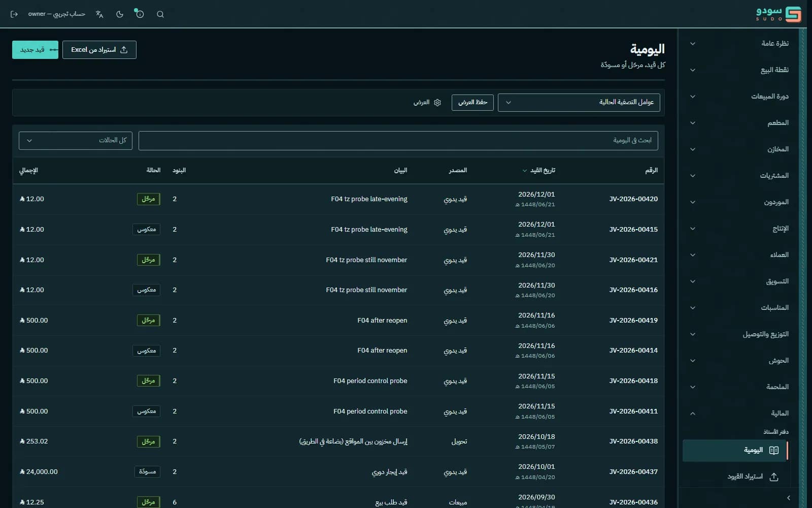Viewport: 812px width, 508px height.
Task: Click the الحالة column header
Action: coord(153,170)
